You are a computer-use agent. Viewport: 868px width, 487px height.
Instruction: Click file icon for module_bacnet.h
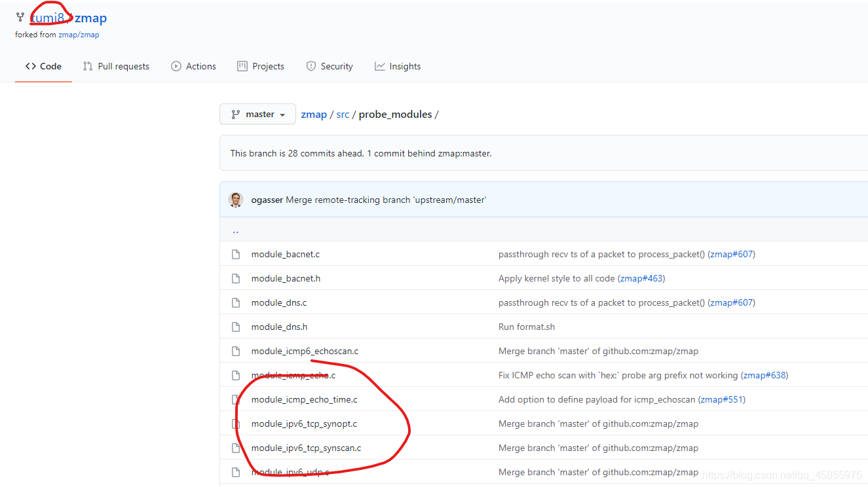tap(236, 278)
